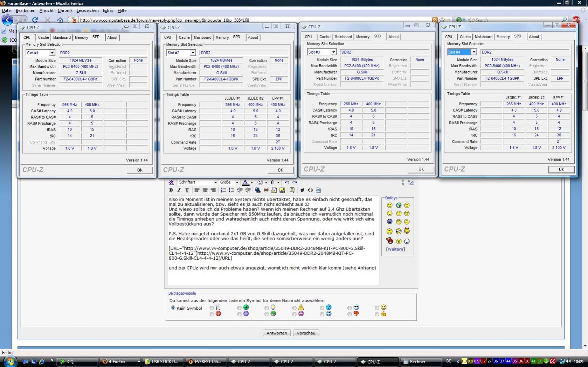The width and height of the screenshot is (588, 367).
Task: Wrap selection in HTML tags (<> icon)
Action: [x=310, y=190]
